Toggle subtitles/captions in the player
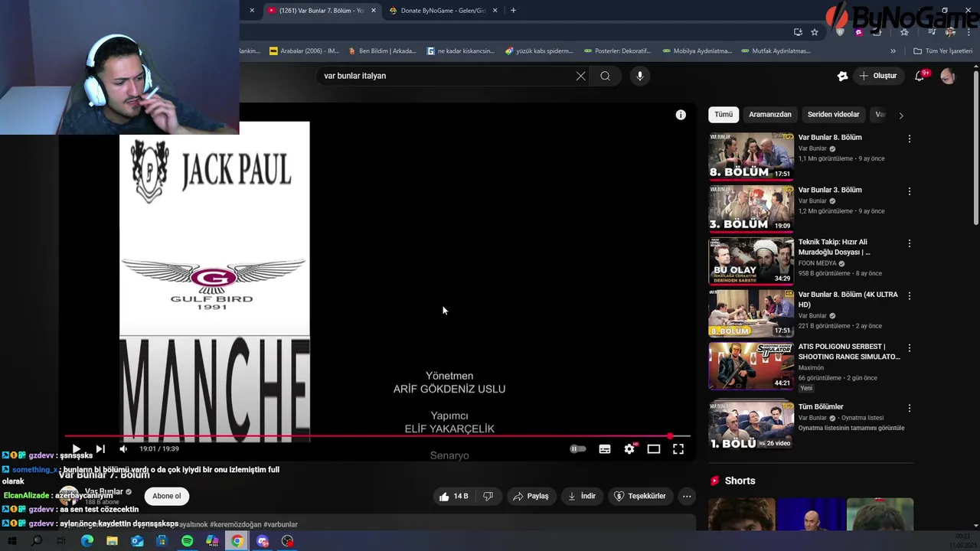This screenshot has height=551, width=980. [x=605, y=449]
